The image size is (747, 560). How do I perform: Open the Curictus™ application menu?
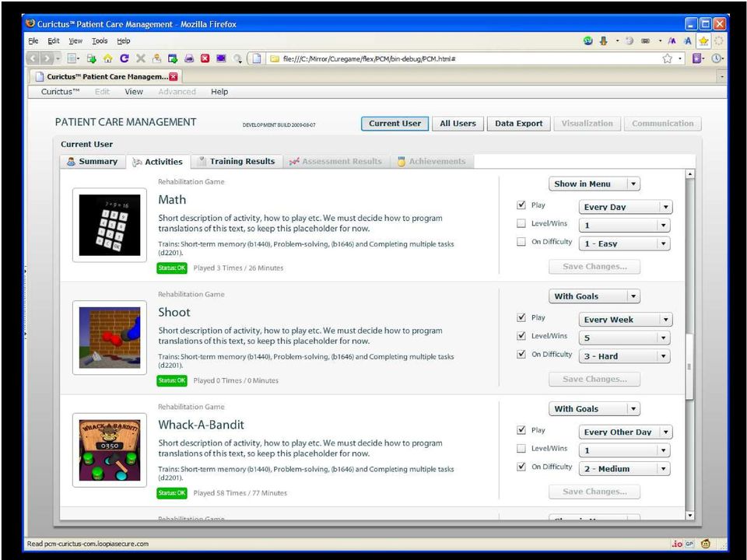60,92
